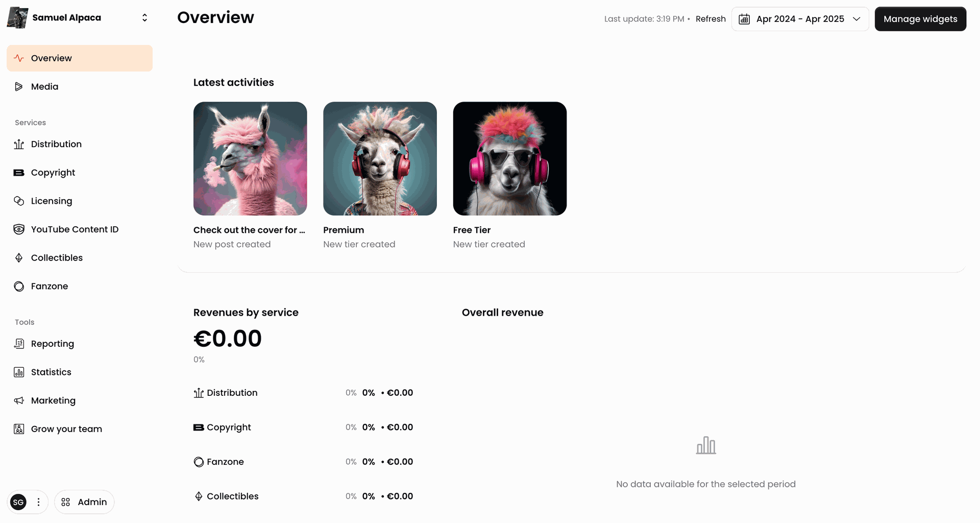Viewport: 980px width, 523px height.
Task: Click the Manage widgets button
Action: (920, 19)
